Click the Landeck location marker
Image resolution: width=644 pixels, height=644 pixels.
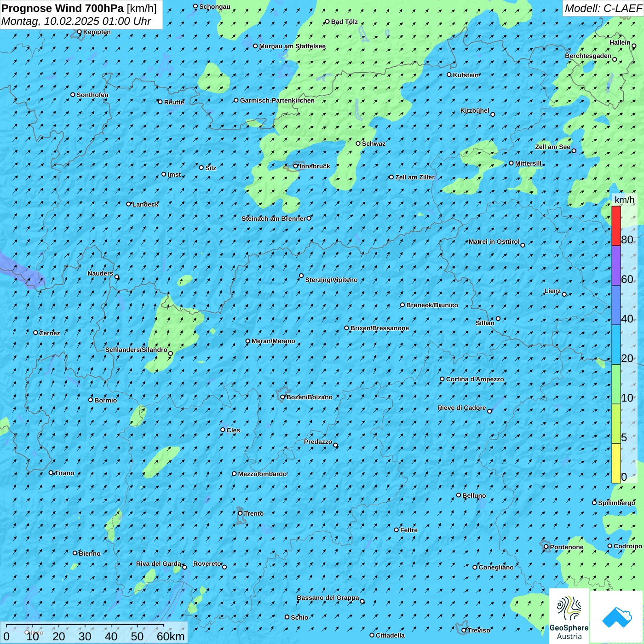pyautogui.click(x=129, y=204)
